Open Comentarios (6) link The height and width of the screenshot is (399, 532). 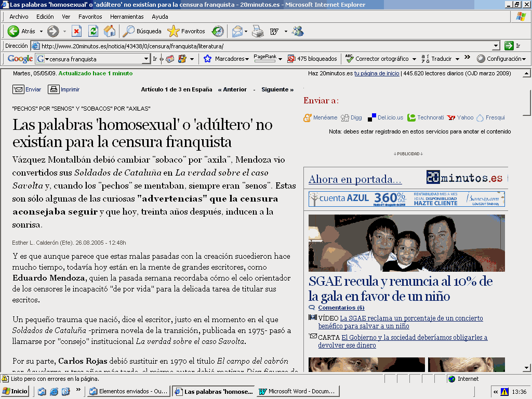[341, 308]
